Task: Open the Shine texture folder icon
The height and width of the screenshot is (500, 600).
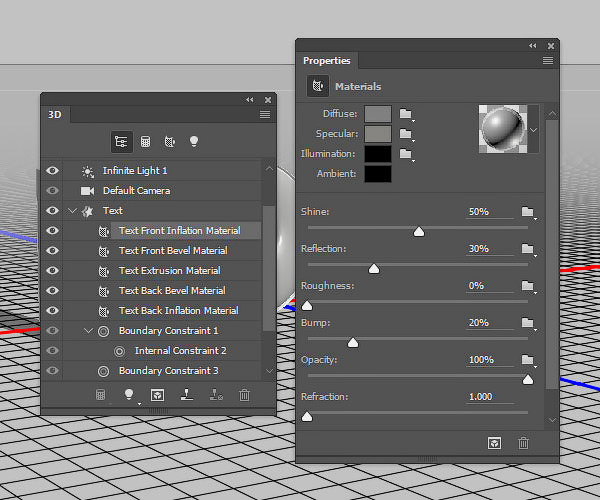Action: point(528,212)
